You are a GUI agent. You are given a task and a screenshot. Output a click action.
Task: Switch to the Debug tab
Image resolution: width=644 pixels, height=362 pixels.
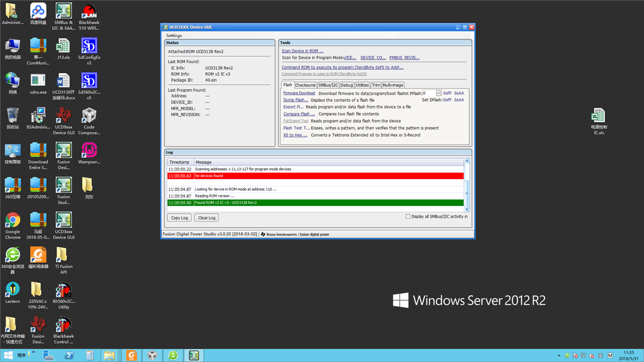pyautogui.click(x=347, y=85)
